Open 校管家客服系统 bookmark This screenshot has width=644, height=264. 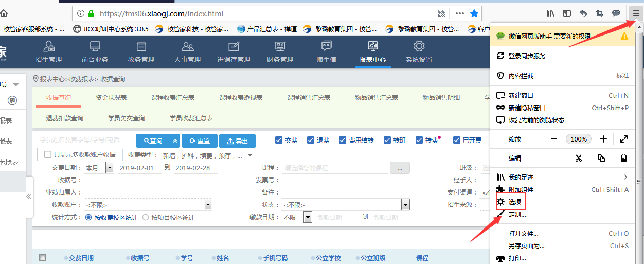(34, 29)
